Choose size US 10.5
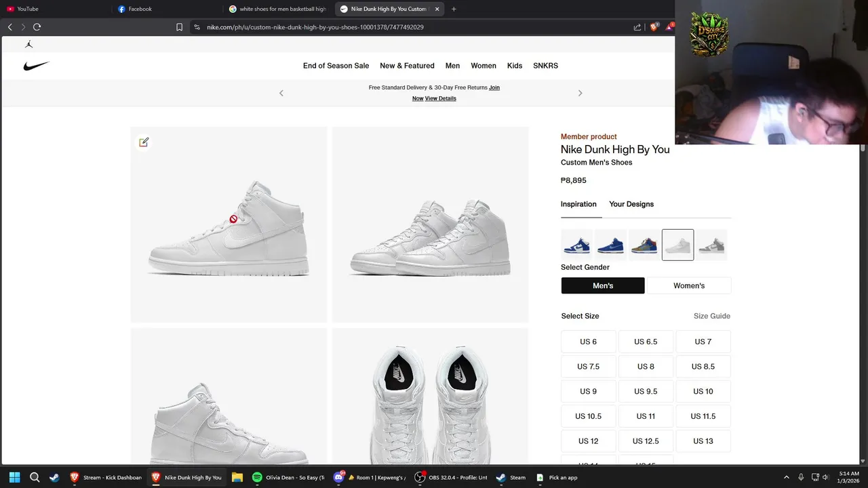Image resolution: width=868 pixels, height=488 pixels. [589, 416]
